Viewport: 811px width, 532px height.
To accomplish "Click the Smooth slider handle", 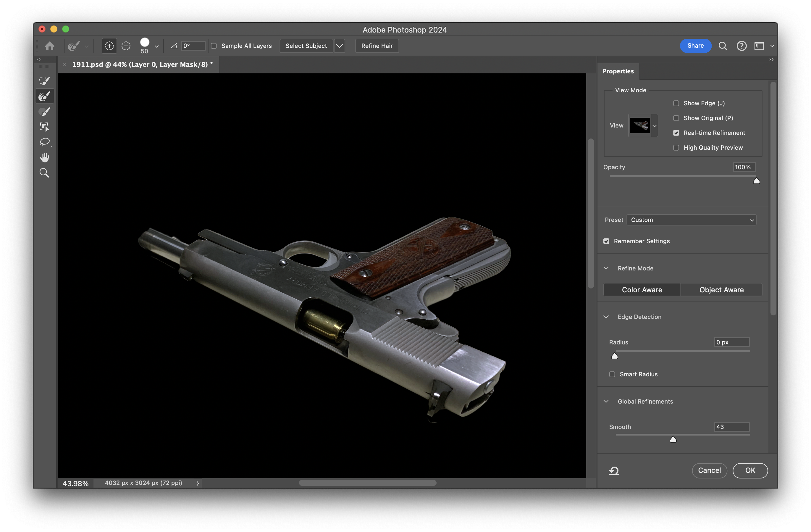I will point(673,439).
